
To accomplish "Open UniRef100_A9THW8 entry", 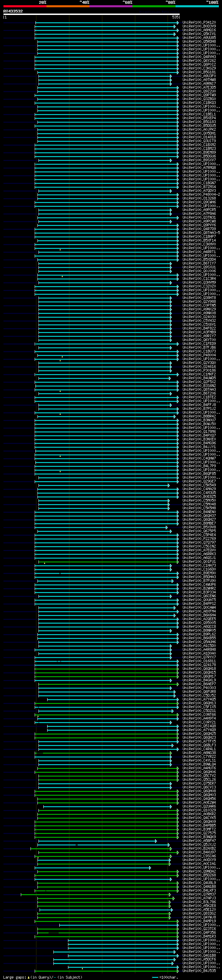I will tap(199, 80).
